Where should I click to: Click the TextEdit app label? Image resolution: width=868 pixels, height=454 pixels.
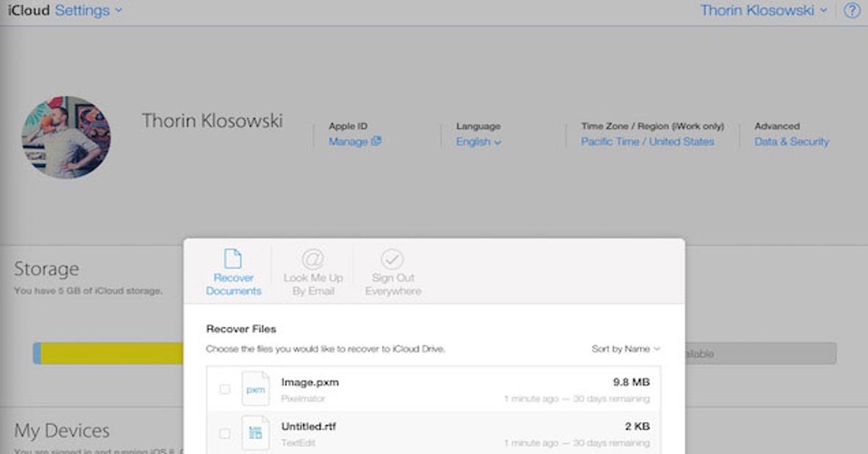[299, 443]
